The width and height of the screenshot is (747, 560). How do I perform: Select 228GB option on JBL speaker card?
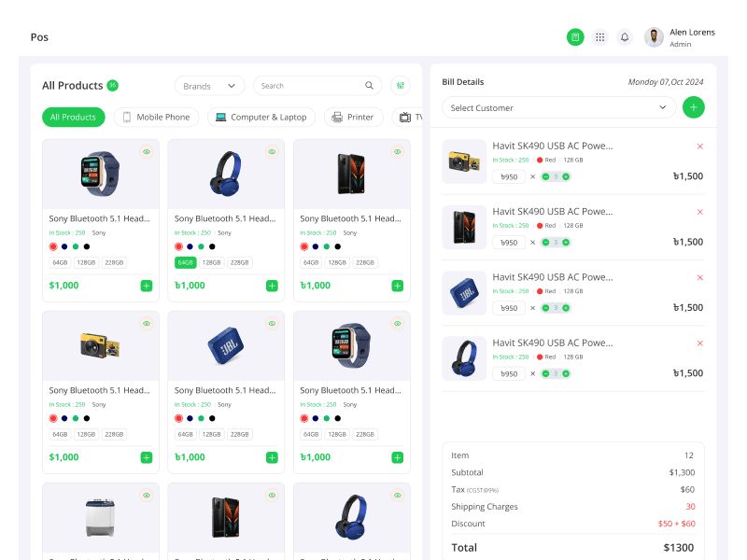pos(240,434)
